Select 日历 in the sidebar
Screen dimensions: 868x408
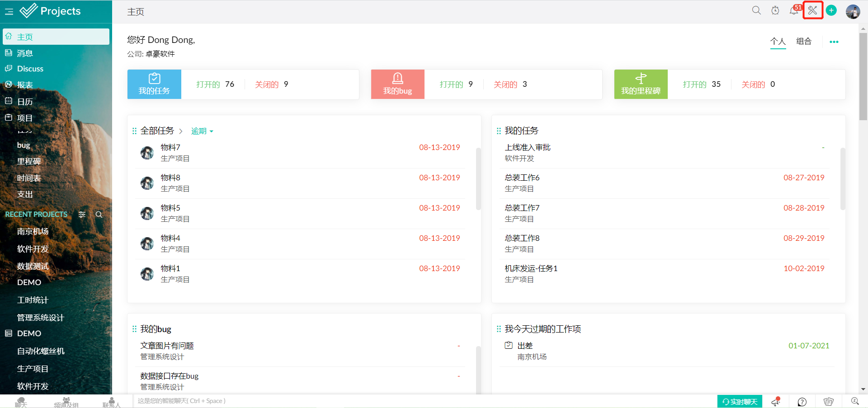[25, 102]
